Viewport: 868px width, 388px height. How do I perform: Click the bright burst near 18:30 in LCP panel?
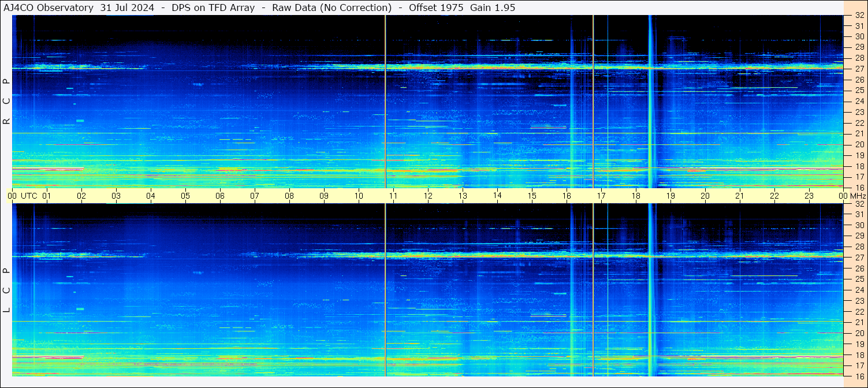click(x=650, y=289)
